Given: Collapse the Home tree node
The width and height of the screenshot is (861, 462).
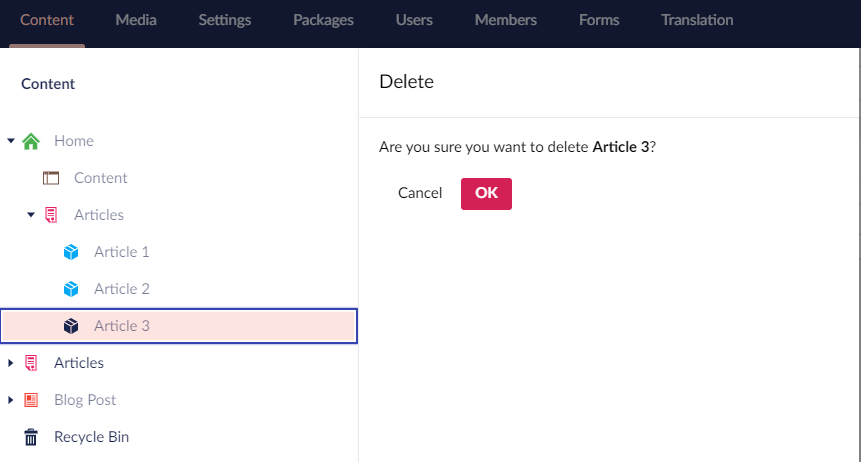Looking at the screenshot, I should tap(10, 141).
